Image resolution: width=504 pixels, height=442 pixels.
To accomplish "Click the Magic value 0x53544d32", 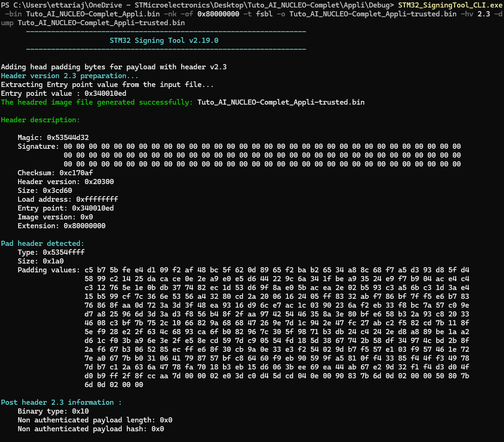I will pos(68,138).
